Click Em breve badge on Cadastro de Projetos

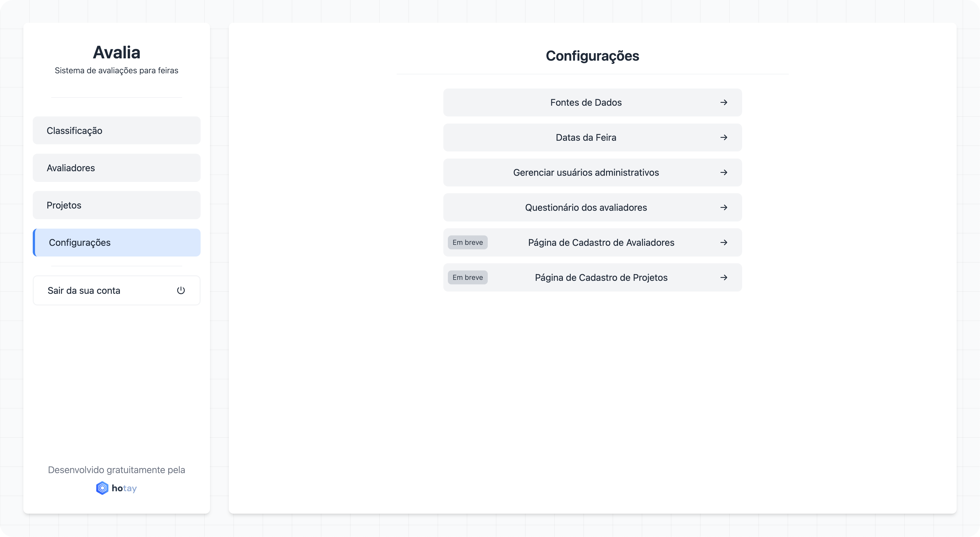click(x=468, y=278)
